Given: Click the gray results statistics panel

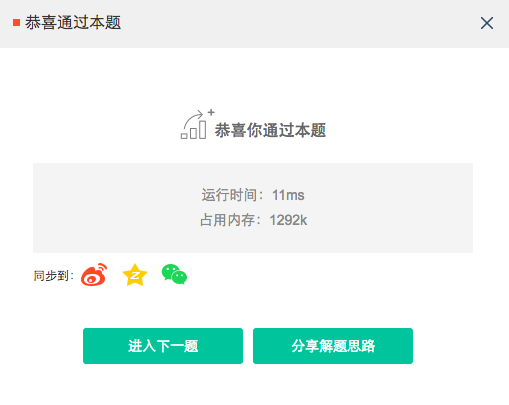Looking at the screenshot, I should click(x=253, y=208).
